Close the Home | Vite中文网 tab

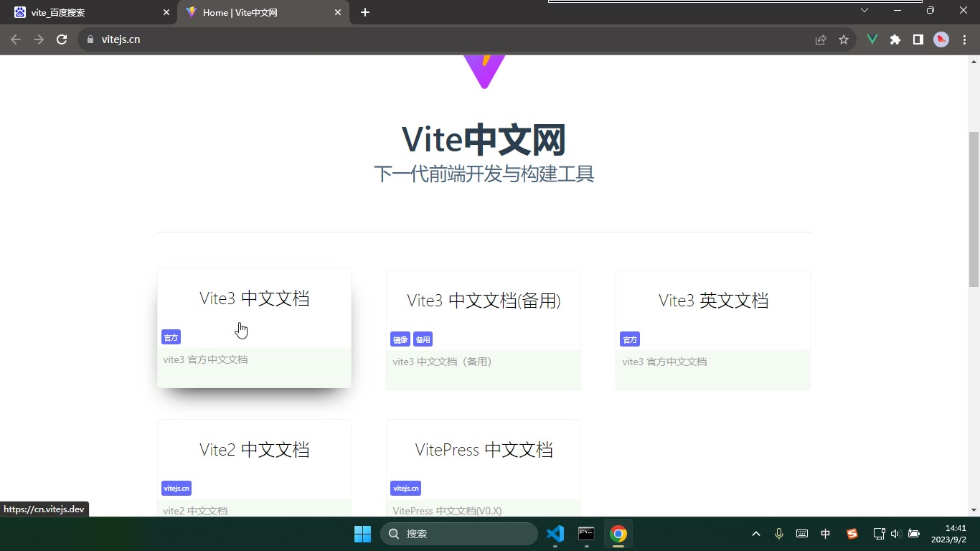(338, 12)
